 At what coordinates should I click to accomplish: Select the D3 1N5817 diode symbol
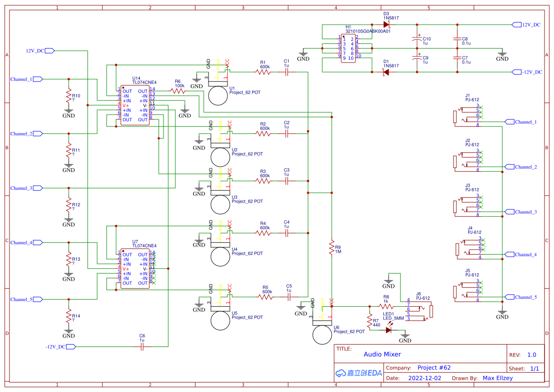point(386,24)
